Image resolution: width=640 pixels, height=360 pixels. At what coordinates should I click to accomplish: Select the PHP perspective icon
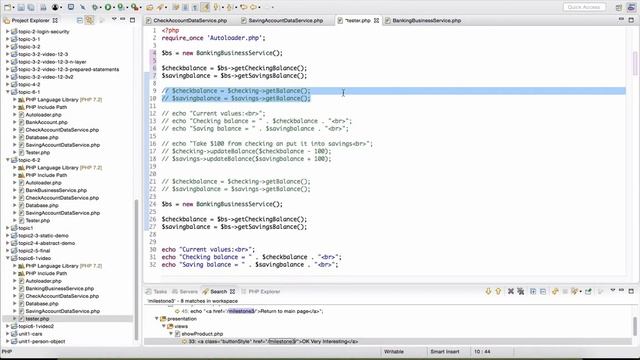[631, 7]
